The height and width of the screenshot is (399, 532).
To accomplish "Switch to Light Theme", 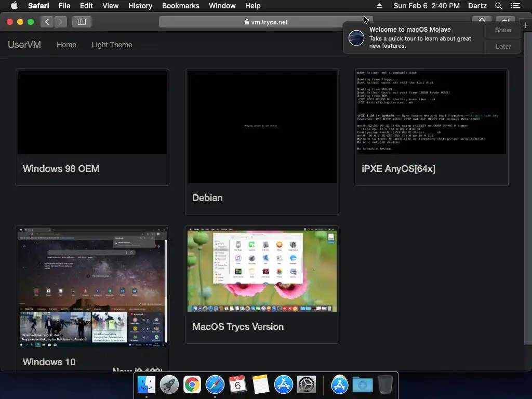I will (112, 45).
